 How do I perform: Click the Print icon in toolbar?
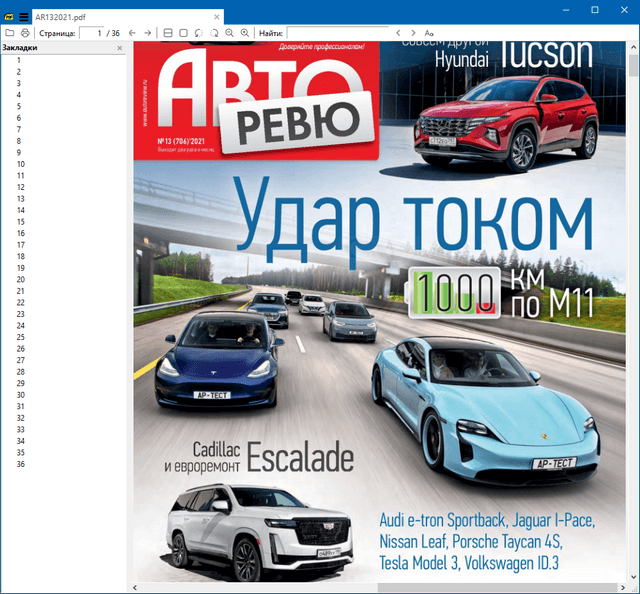26,33
